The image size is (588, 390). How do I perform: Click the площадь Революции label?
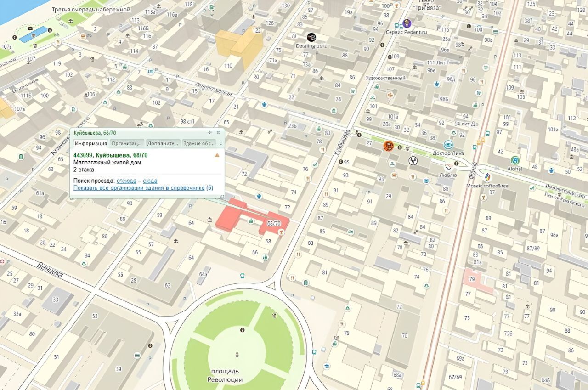click(x=225, y=375)
